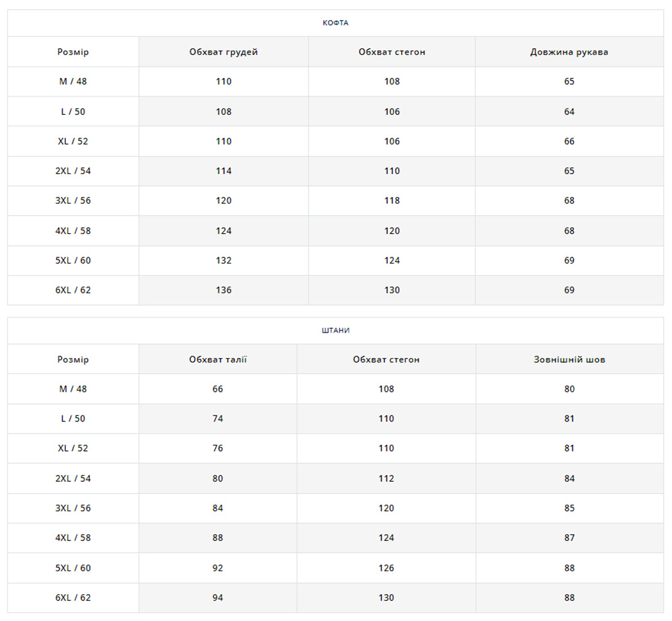The height and width of the screenshot is (621, 672).
Task: Click the Обхват талії column header
Action: [x=218, y=360]
